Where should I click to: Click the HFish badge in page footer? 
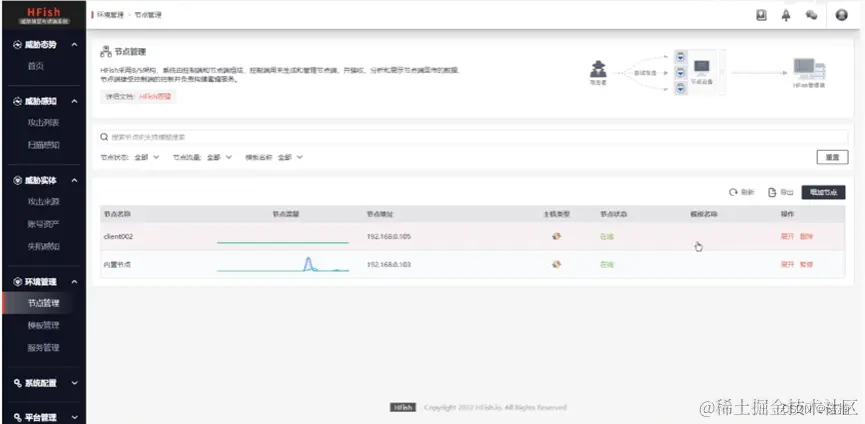(x=403, y=407)
